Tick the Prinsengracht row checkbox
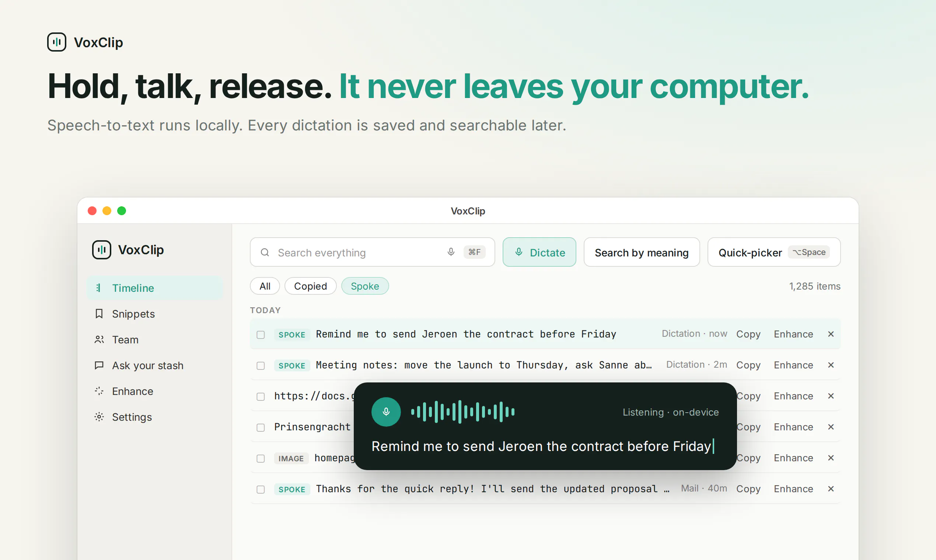Viewport: 936px width, 560px height. tap(261, 427)
